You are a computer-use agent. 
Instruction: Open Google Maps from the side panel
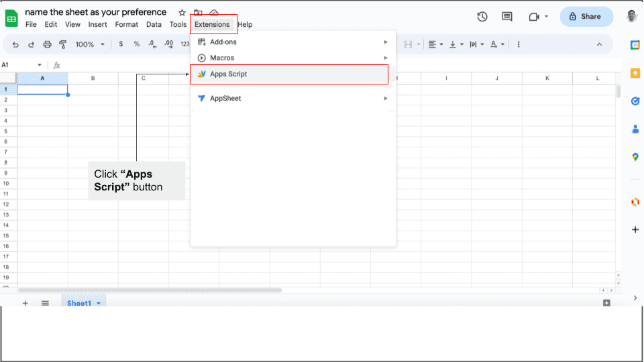click(x=635, y=157)
